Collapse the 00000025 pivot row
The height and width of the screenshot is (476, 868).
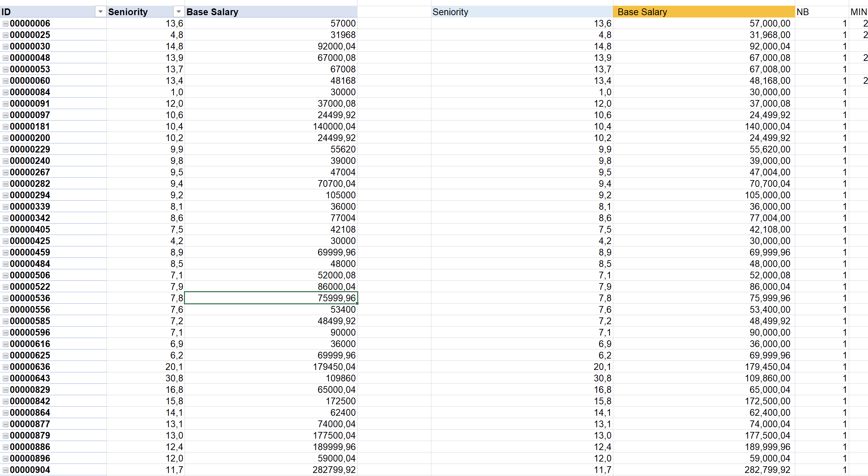pyautogui.click(x=5, y=35)
